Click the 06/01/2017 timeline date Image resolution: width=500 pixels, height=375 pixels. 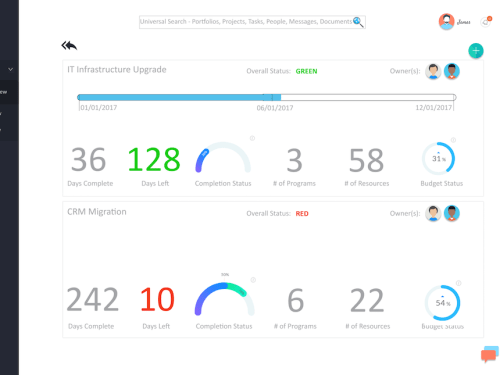coord(275,108)
